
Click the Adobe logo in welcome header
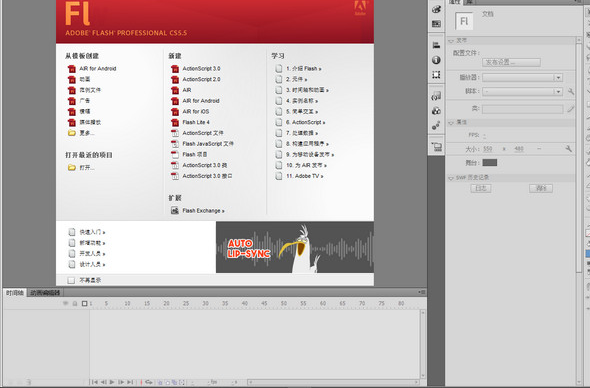tap(360, 8)
